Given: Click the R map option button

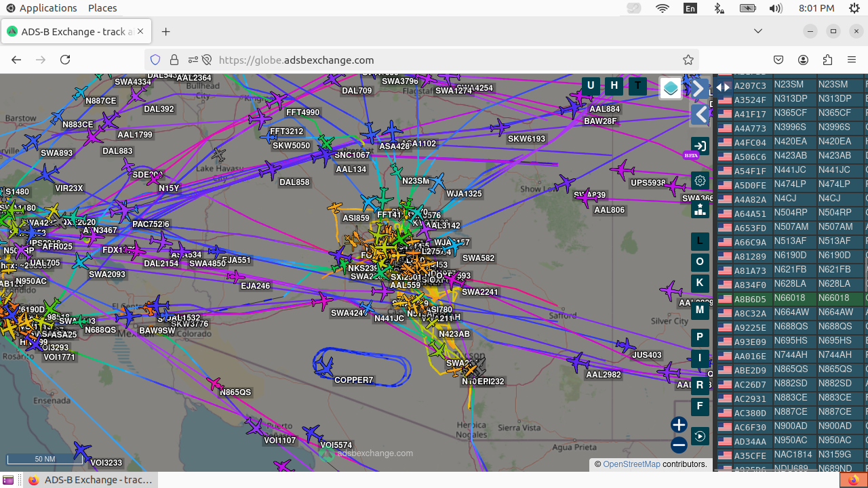Looking at the screenshot, I should [x=700, y=386].
